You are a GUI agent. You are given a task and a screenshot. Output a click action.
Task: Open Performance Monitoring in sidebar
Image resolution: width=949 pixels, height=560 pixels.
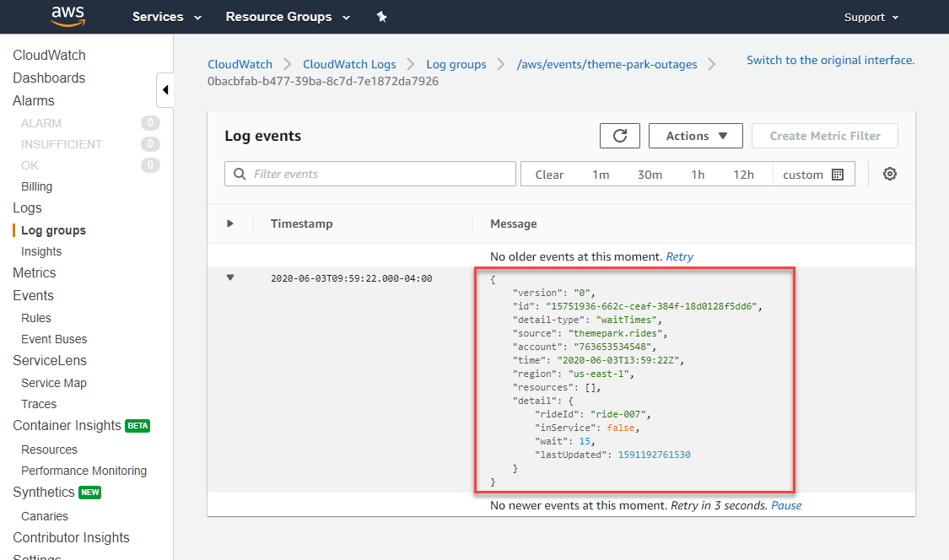pyautogui.click(x=84, y=471)
